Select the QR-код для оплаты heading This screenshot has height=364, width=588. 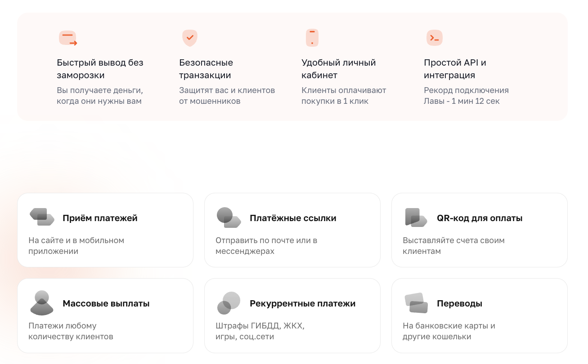coord(480,218)
